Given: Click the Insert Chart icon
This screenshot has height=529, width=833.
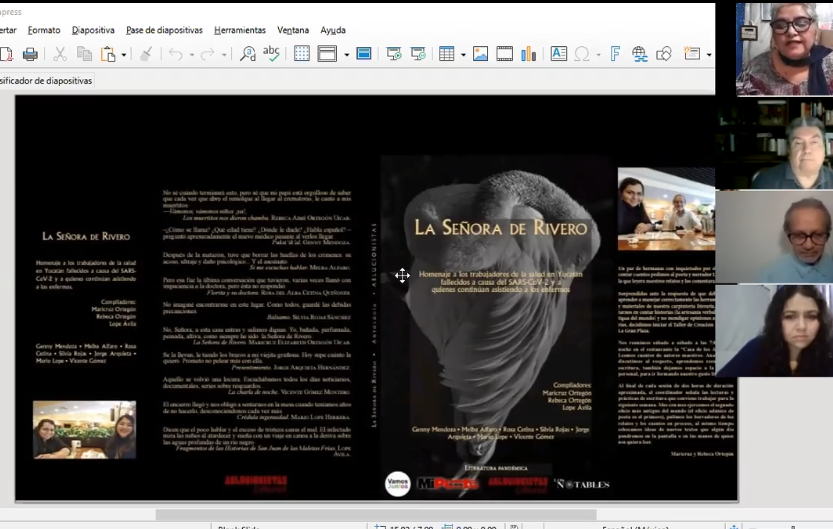Looking at the screenshot, I should click(x=529, y=54).
